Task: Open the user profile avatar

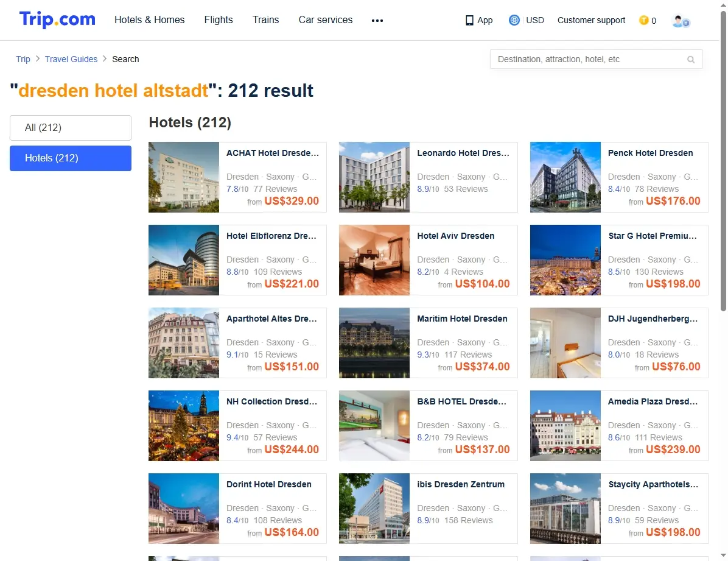Action: [x=681, y=21]
